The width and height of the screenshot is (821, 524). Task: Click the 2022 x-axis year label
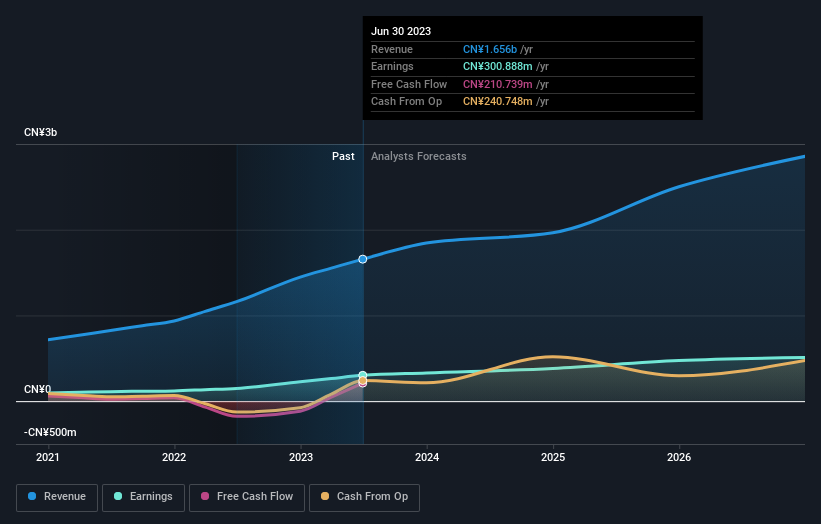pyautogui.click(x=174, y=457)
